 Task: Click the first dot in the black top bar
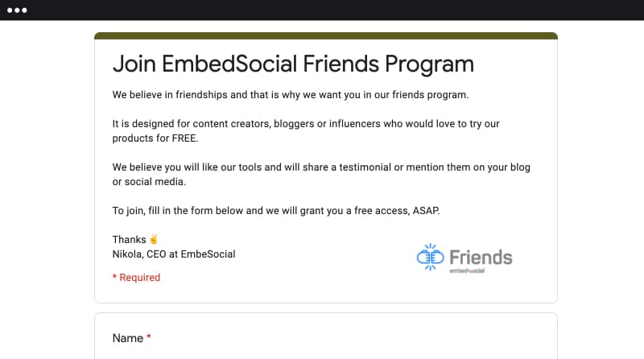(10, 10)
